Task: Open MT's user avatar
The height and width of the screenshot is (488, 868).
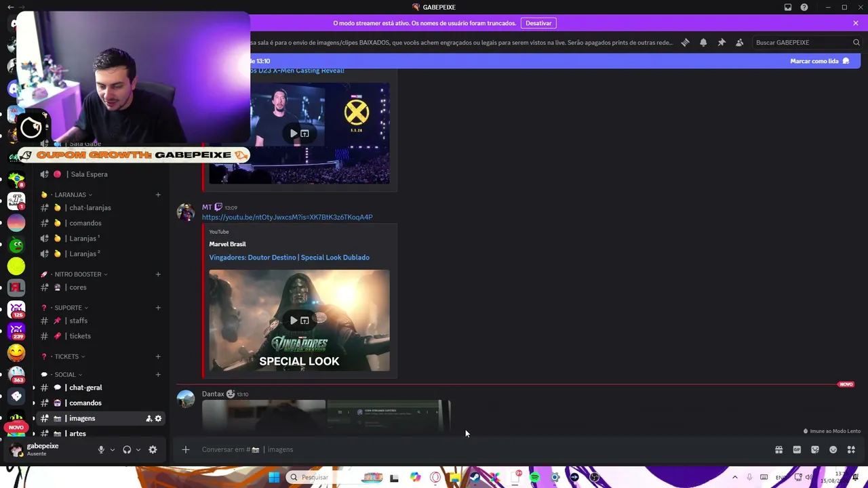Action: [x=185, y=213]
